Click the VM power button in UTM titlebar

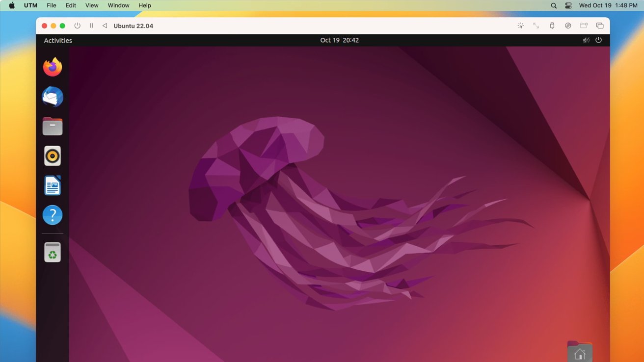pos(77,26)
